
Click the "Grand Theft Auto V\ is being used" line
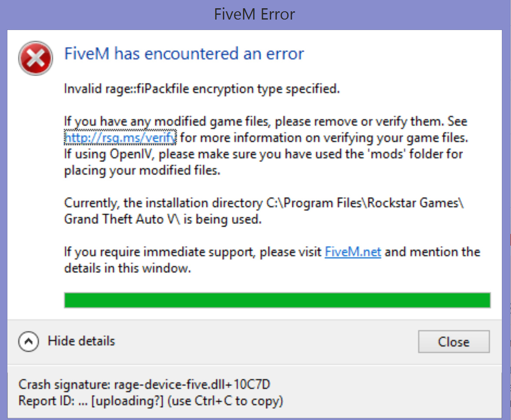click(x=163, y=219)
